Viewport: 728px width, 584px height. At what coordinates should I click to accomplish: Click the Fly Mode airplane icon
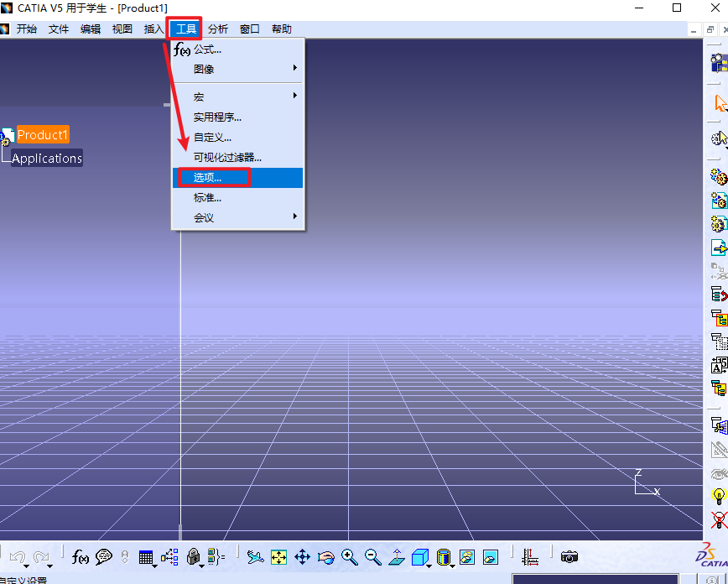point(255,556)
